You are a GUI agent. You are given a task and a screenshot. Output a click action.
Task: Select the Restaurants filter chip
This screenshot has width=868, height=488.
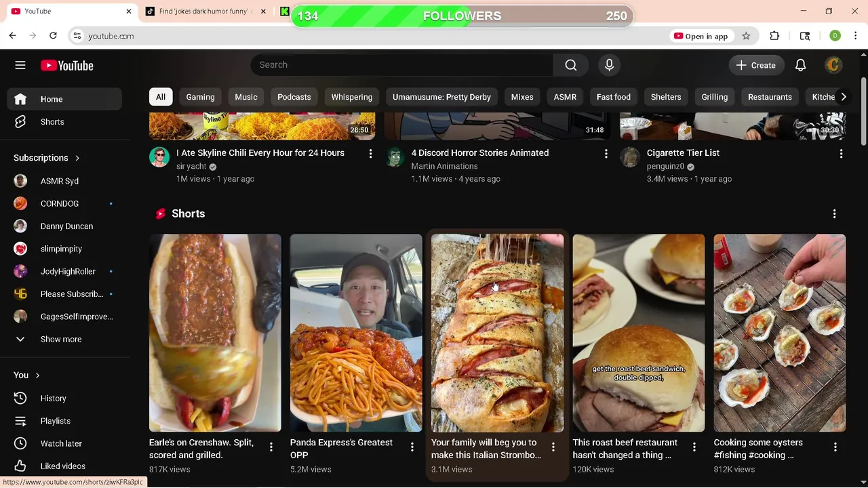(770, 97)
